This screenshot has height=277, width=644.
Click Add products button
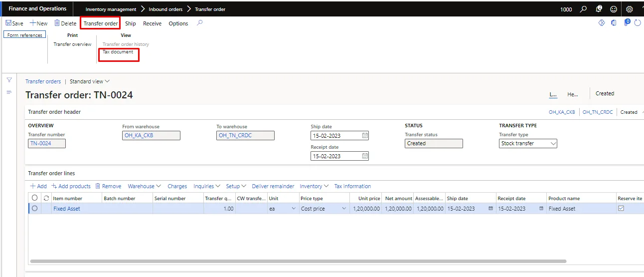[71, 186]
